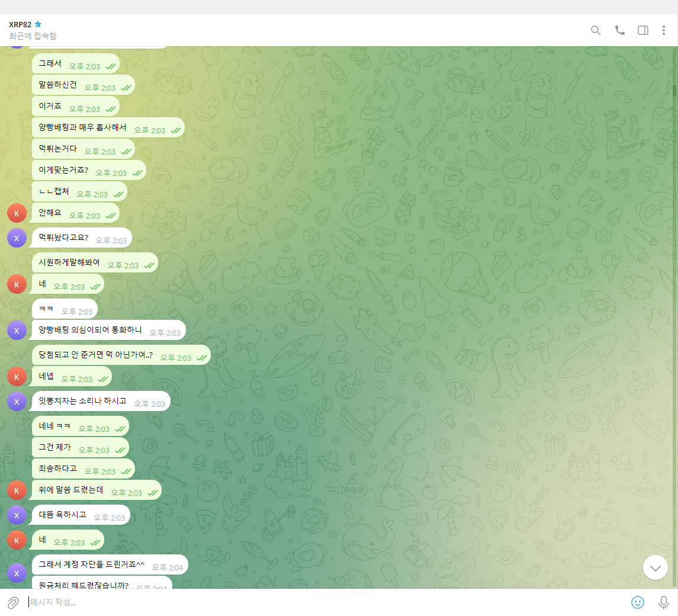Click the vertical chat scrollbar
Screen dimensions: 678x616
[675, 91]
